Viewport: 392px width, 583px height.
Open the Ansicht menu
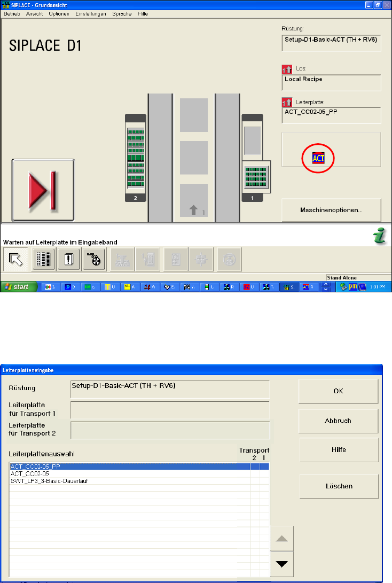click(x=35, y=14)
